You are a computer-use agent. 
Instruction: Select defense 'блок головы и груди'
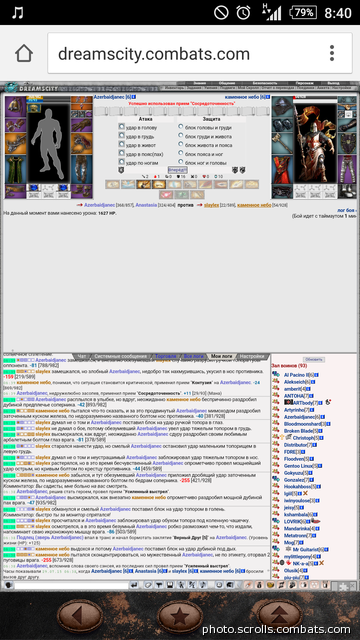pyautogui.click(x=181, y=127)
